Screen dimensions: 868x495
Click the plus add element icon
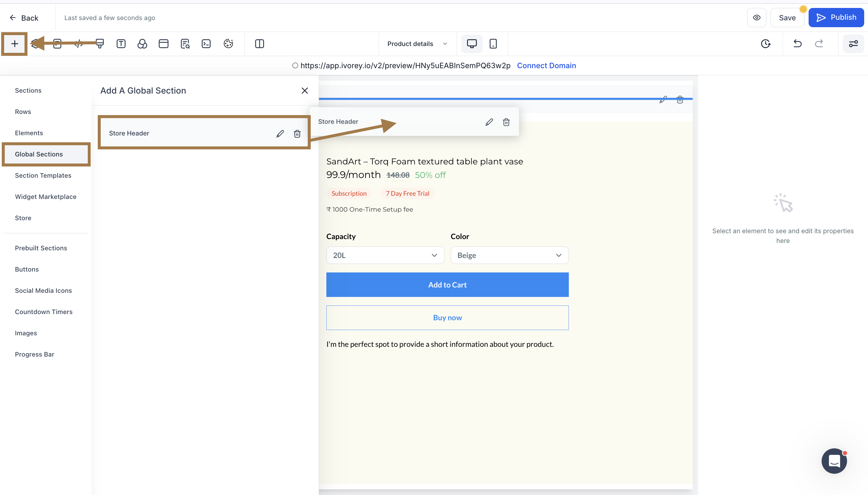[15, 44]
